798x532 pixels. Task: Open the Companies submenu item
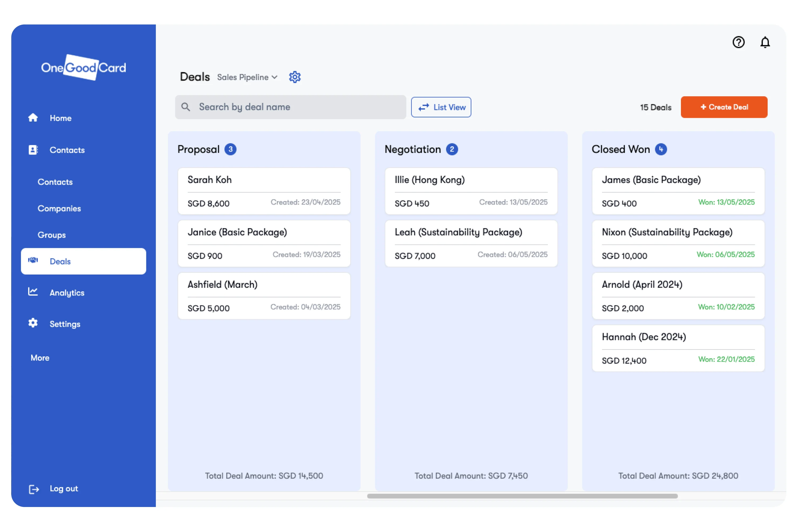[x=59, y=208]
